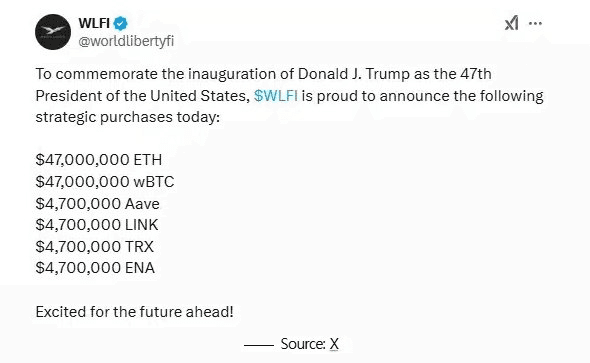Click the 'President of the United States' phrase
The width and height of the screenshot is (590, 363).
pyautogui.click(x=141, y=96)
